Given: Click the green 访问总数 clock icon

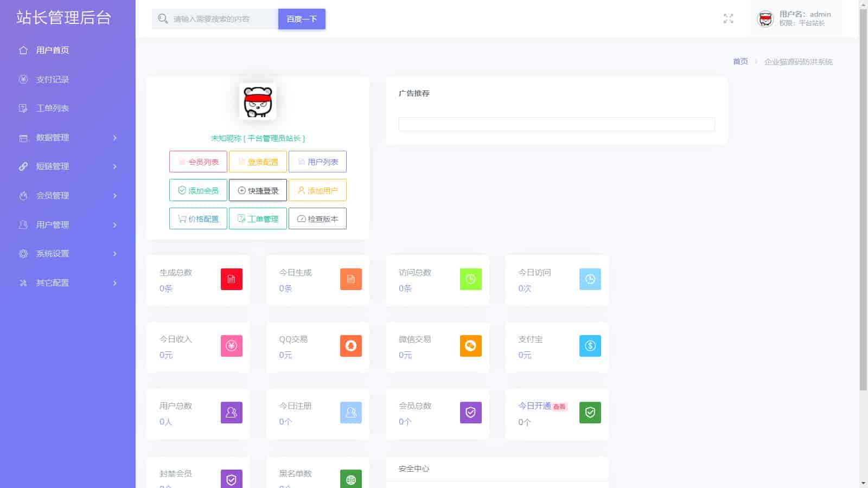Looking at the screenshot, I should pos(470,279).
